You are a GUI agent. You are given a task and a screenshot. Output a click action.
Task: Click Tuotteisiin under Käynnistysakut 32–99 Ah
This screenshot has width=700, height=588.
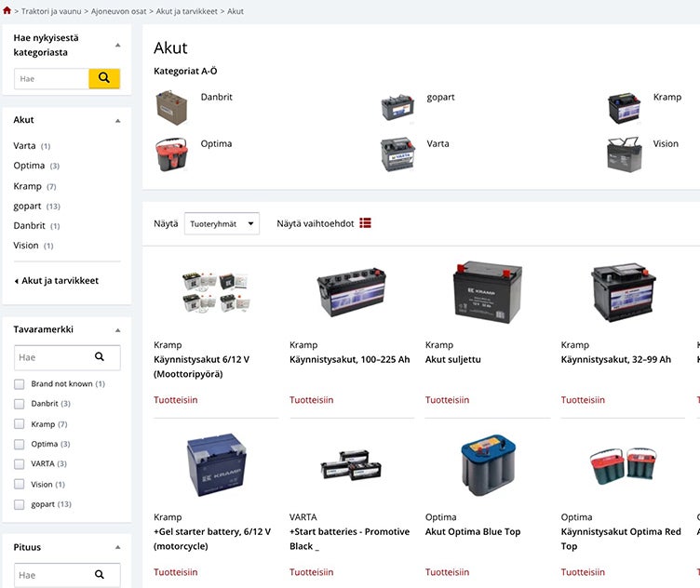click(583, 400)
